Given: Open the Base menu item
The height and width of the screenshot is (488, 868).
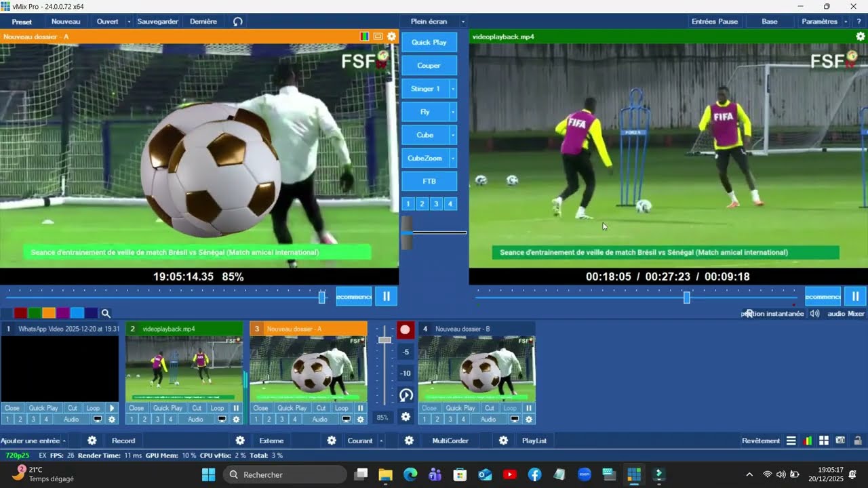Looking at the screenshot, I should coord(770,22).
